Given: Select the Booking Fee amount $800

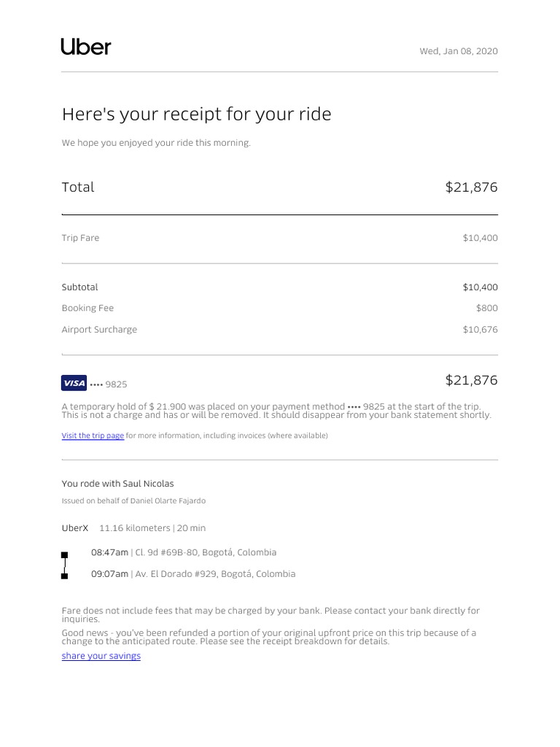Looking at the screenshot, I should 486,308.
